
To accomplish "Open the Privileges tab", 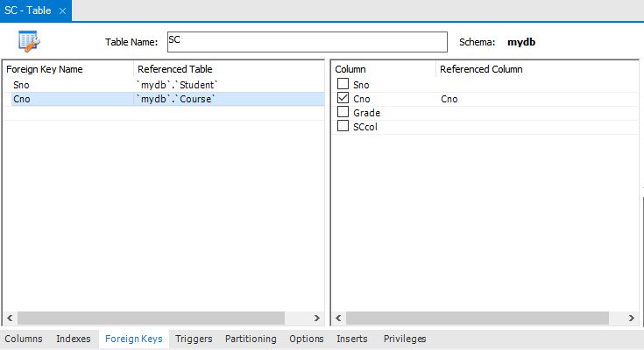I will point(405,339).
